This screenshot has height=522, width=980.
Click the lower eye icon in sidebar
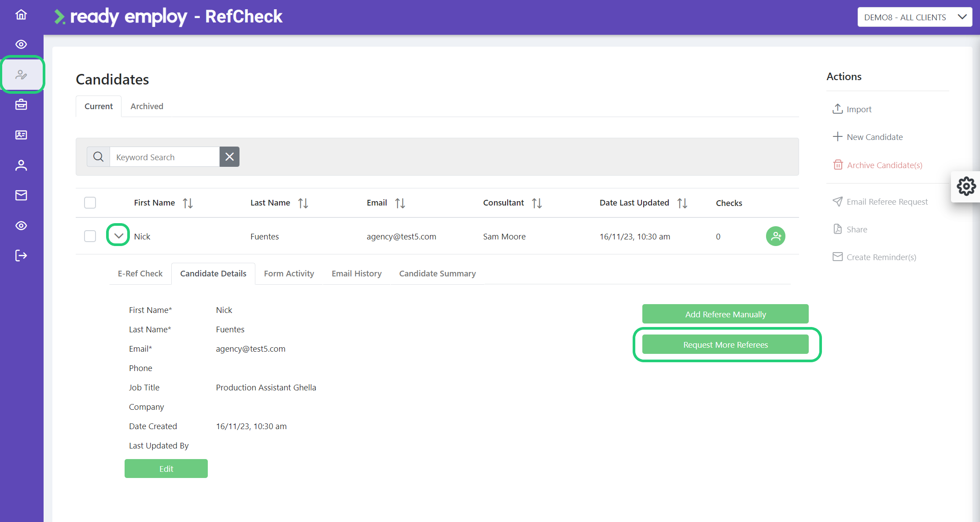pyautogui.click(x=21, y=226)
